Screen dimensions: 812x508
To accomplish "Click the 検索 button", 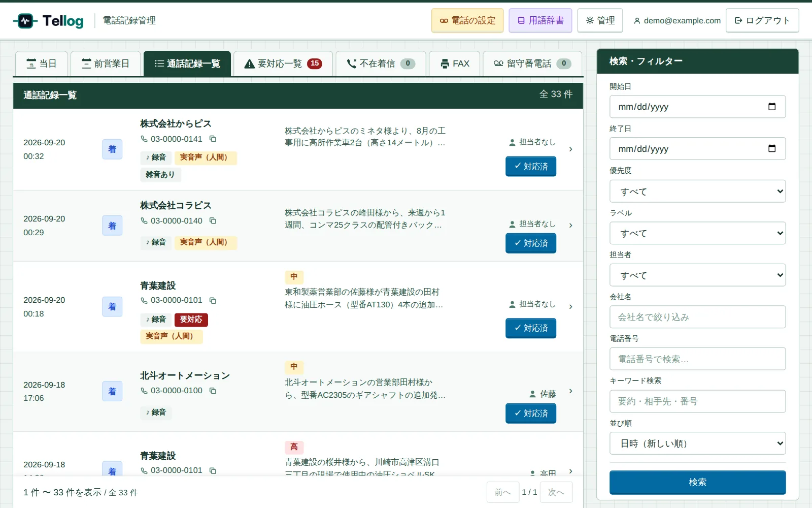I will [x=697, y=483].
